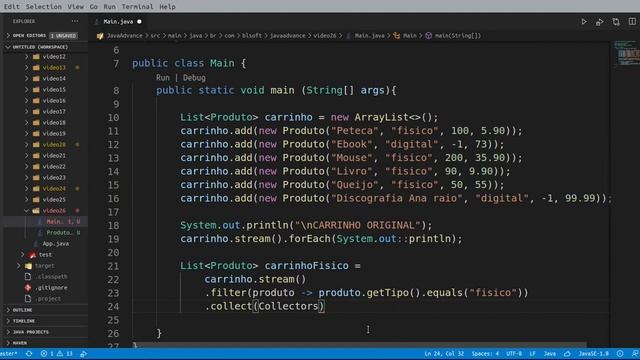Run the Java file with play icon
The image size is (640, 360).
pos(584,22)
